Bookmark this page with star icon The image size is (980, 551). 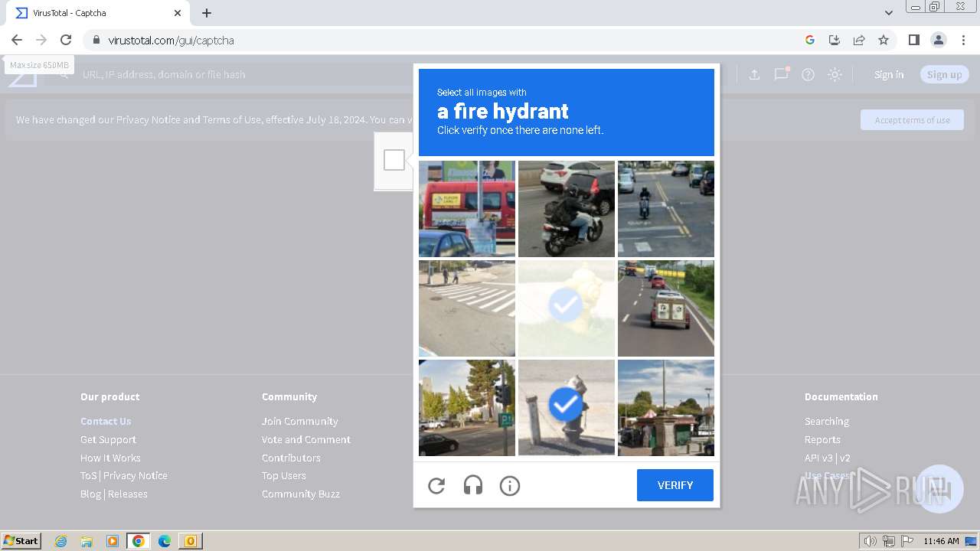(884, 40)
